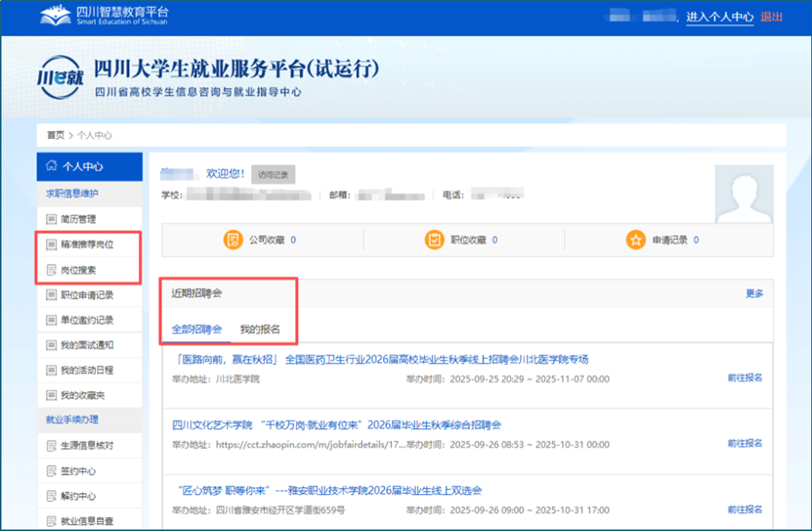Click the icon next to 我的收藏夹
The image size is (812, 531).
tap(51, 396)
